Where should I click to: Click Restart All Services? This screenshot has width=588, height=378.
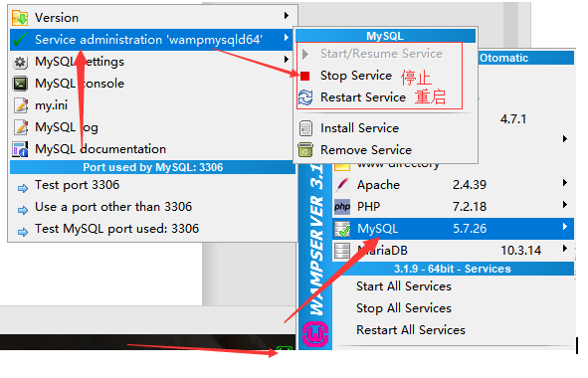[410, 330]
